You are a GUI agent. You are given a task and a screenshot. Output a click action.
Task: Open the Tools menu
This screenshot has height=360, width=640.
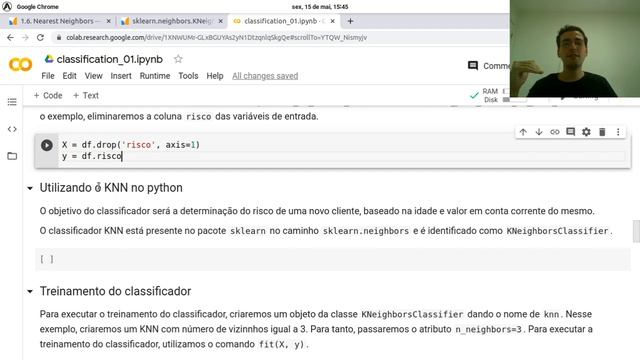188,76
